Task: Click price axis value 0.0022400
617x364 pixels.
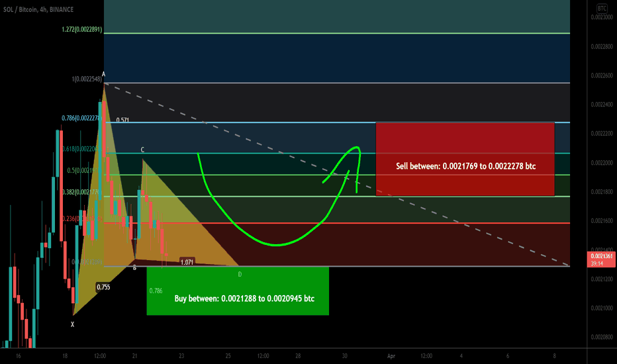Action: click(x=602, y=105)
